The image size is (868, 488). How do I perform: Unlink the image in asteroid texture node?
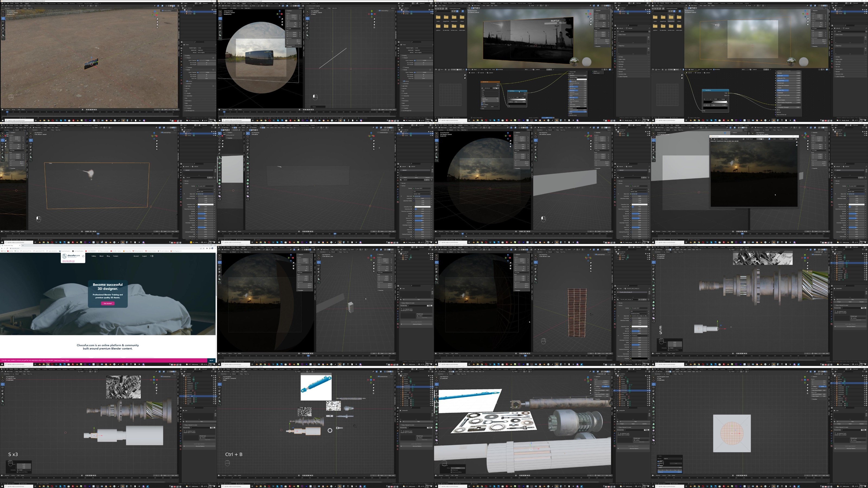498,88
